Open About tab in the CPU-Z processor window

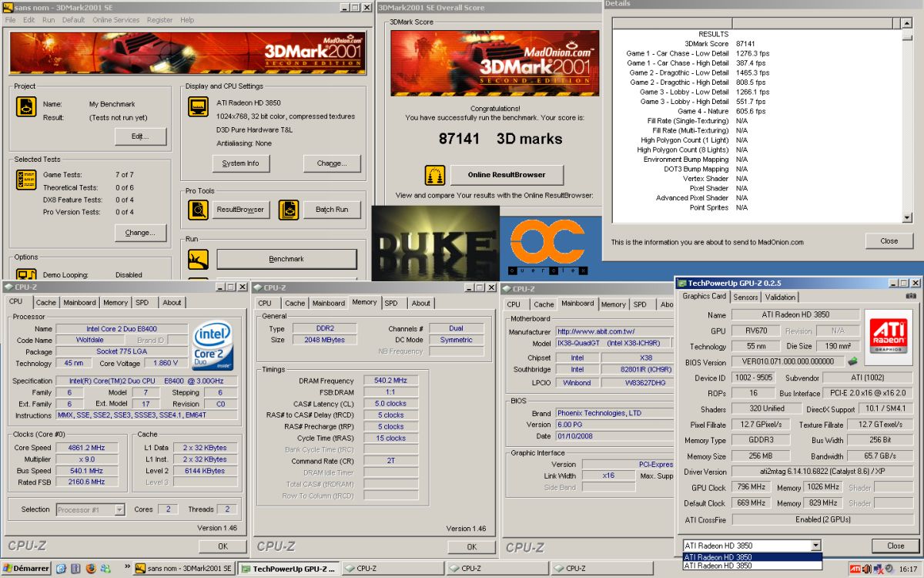click(172, 303)
